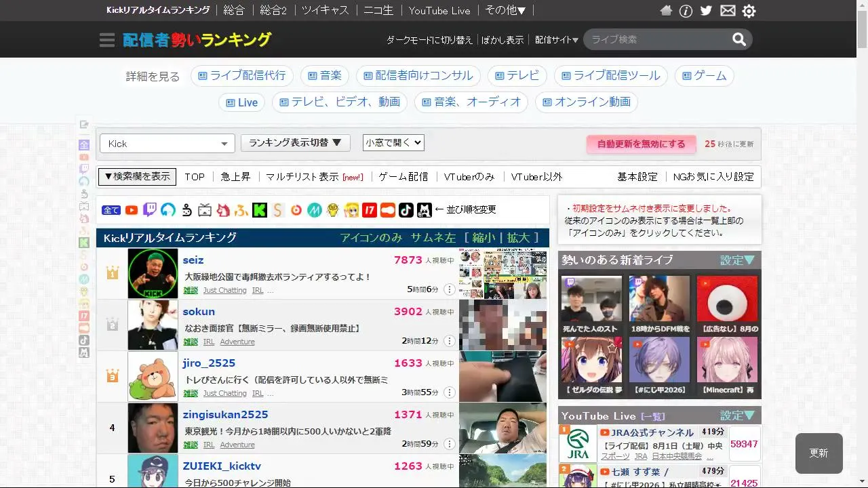Screen dimensions: 868x488
Task: Filter by TikTok icon in platform row
Action: click(406, 210)
